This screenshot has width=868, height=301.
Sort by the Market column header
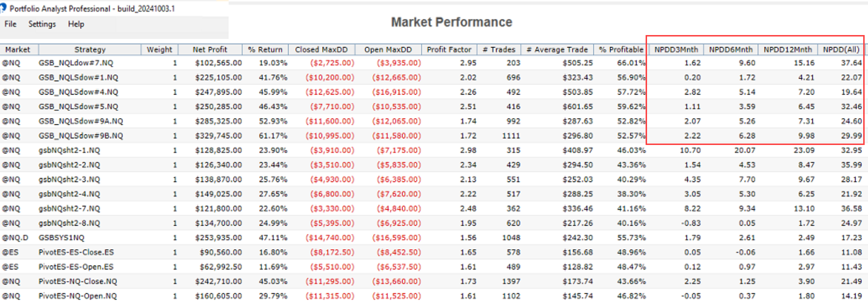click(x=18, y=49)
